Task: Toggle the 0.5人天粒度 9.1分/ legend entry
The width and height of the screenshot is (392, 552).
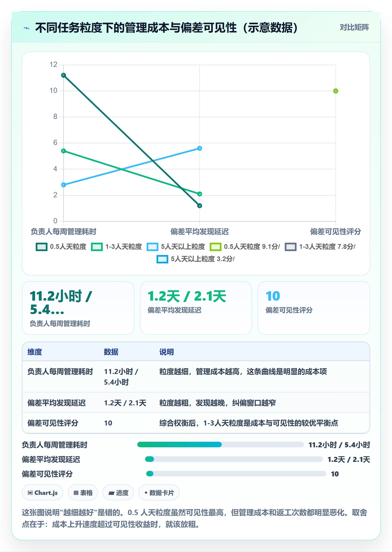Action: point(245,247)
